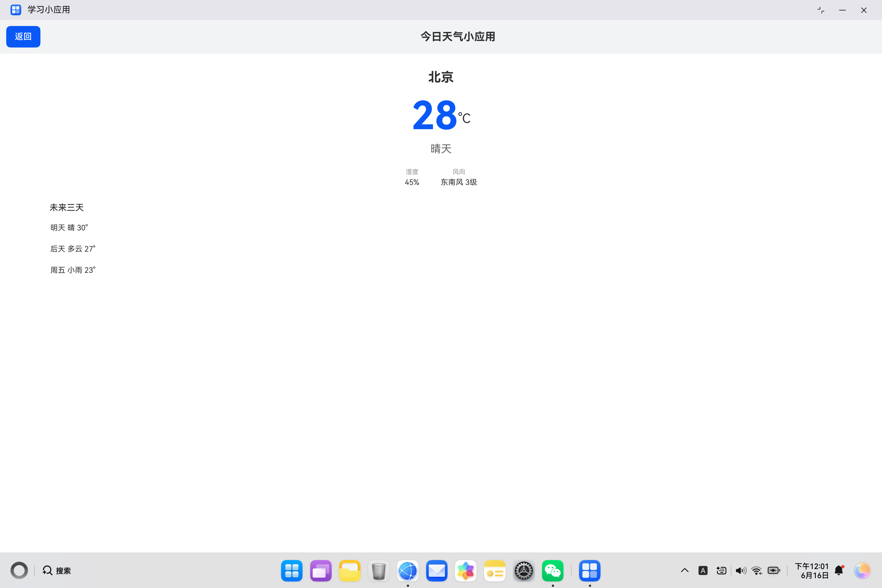The width and height of the screenshot is (882, 588).
Task: Minimize the 学习小应用 window
Action: point(842,10)
